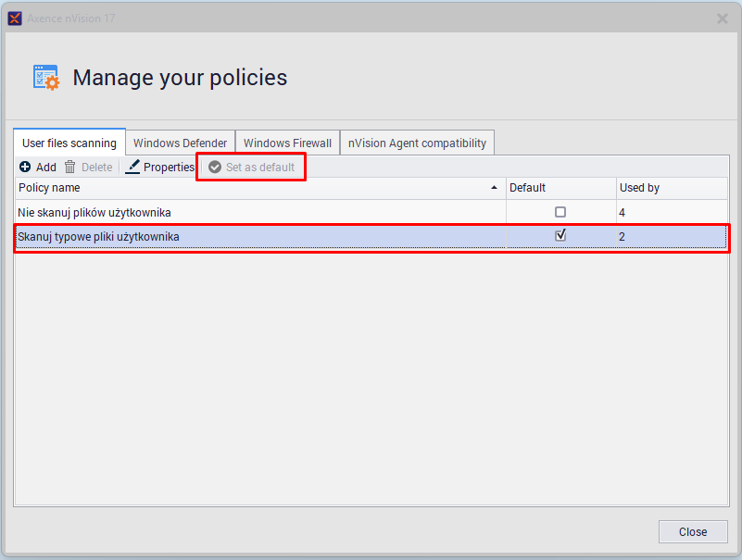Sort by Policy name column header
This screenshot has width=742, height=560.
pos(260,188)
